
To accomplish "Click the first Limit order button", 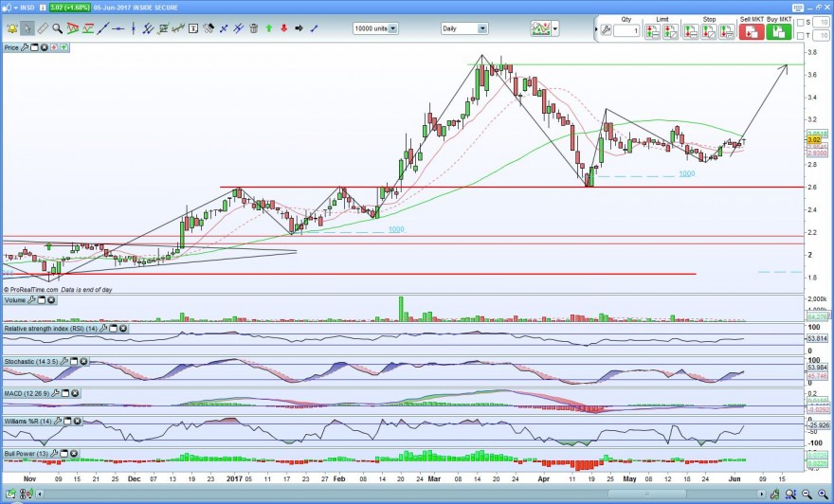I will click(653, 32).
